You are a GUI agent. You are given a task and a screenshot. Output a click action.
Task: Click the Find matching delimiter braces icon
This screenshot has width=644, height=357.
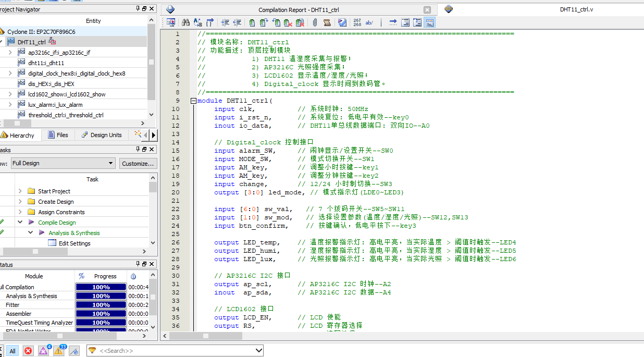[x=210, y=22]
